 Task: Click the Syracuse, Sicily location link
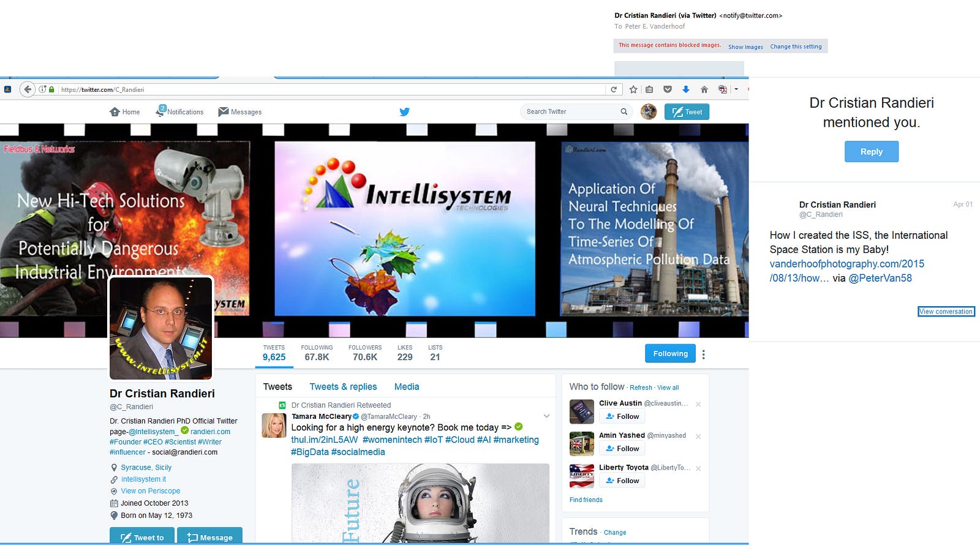click(x=146, y=467)
